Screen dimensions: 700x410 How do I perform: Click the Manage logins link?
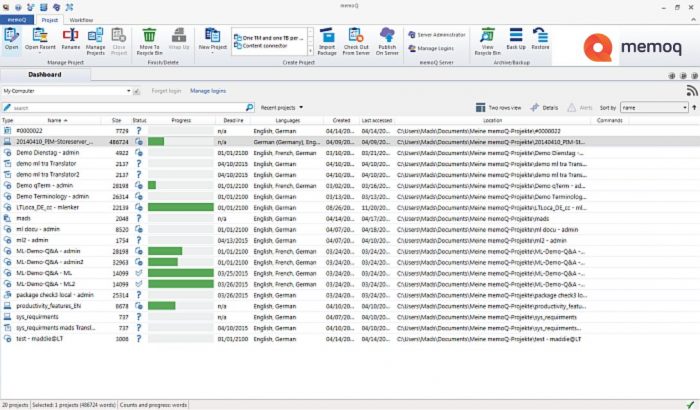[x=208, y=91]
